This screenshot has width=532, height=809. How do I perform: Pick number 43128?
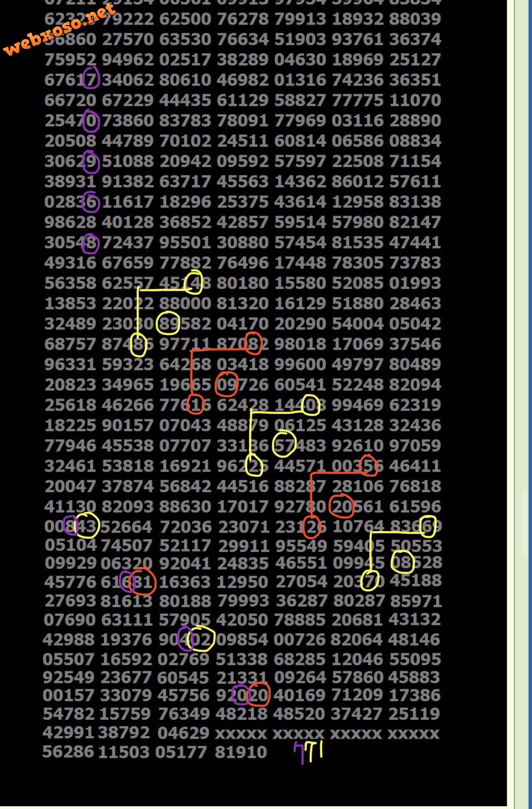pyautogui.click(x=358, y=425)
